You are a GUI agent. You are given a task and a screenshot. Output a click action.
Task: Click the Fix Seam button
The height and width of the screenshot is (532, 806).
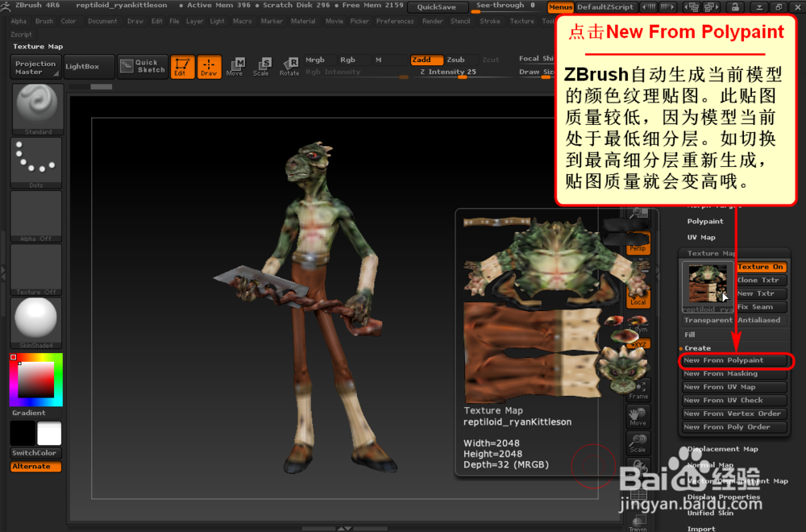761,307
